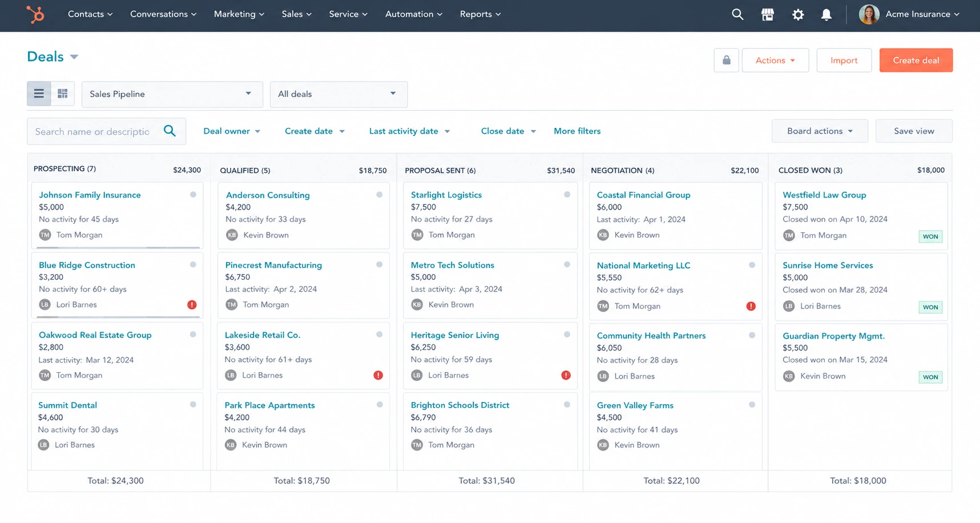Open the settings gear icon
Viewport: 980px width, 523px height.
(798, 14)
